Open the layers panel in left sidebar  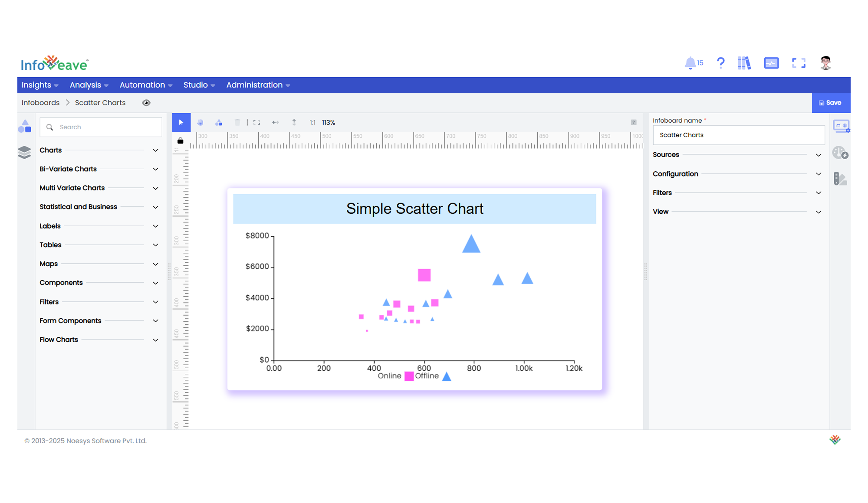click(x=24, y=152)
